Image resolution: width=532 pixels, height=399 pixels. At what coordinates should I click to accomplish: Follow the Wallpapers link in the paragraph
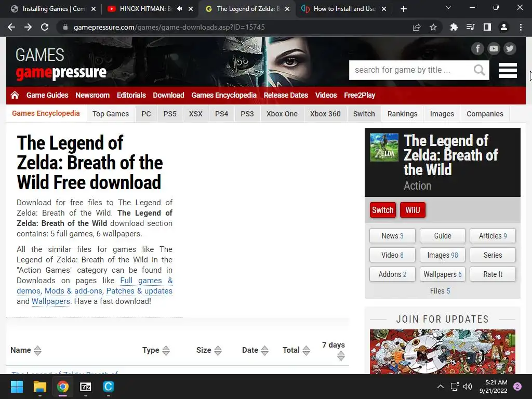51,301
